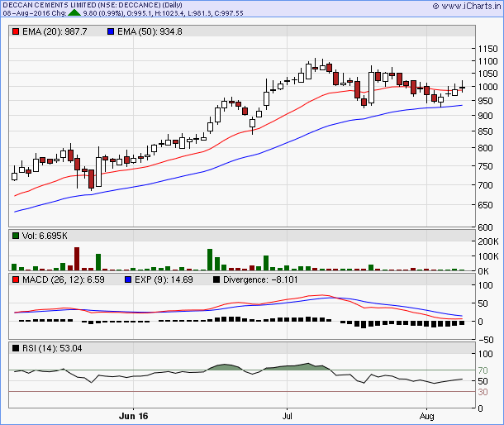Click the black Divergence legend swatch
This screenshot has height=425, width=504.
pos(216,279)
